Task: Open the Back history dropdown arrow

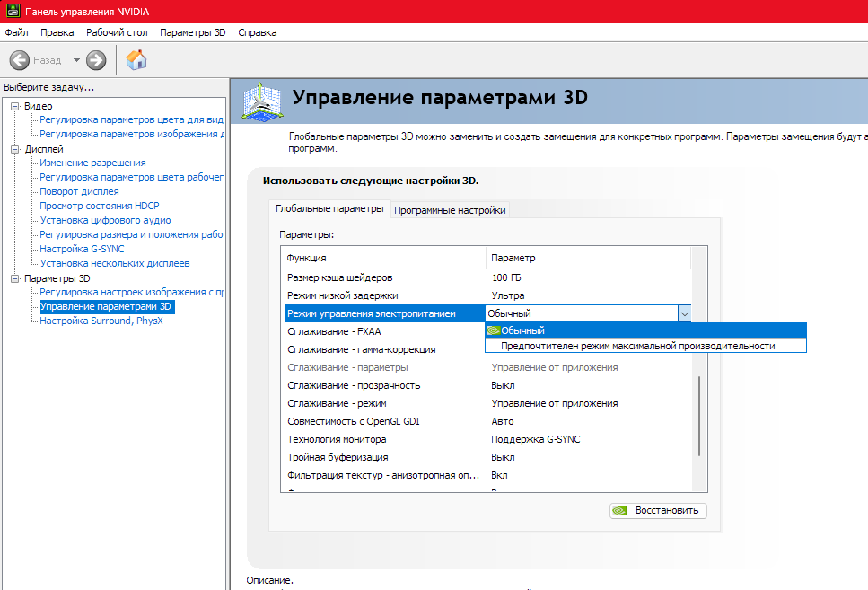Action: click(x=76, y=60)
